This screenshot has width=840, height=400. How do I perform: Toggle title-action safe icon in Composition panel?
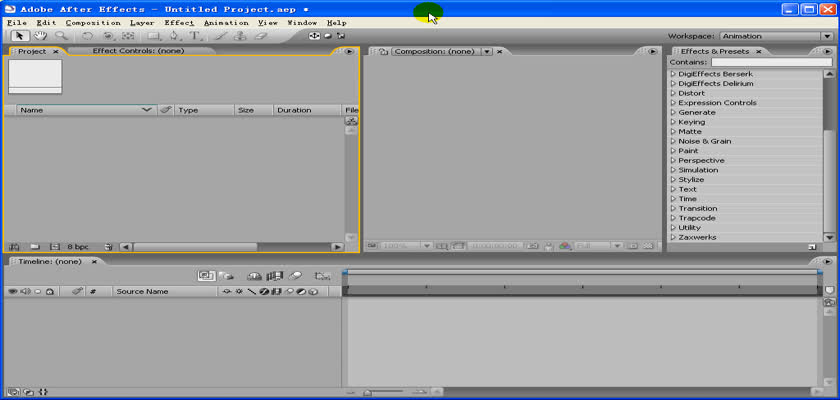click(x=441, y=246)
